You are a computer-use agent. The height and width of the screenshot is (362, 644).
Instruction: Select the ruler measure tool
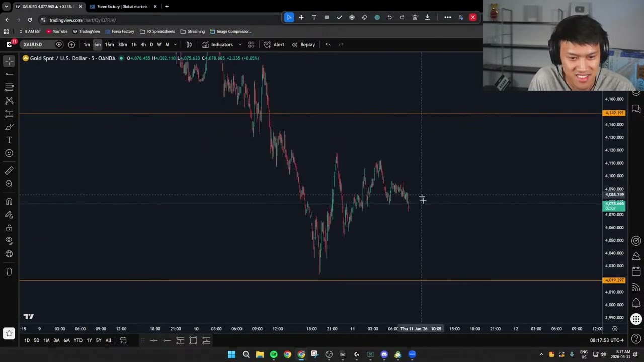click(x=9, y=171)
